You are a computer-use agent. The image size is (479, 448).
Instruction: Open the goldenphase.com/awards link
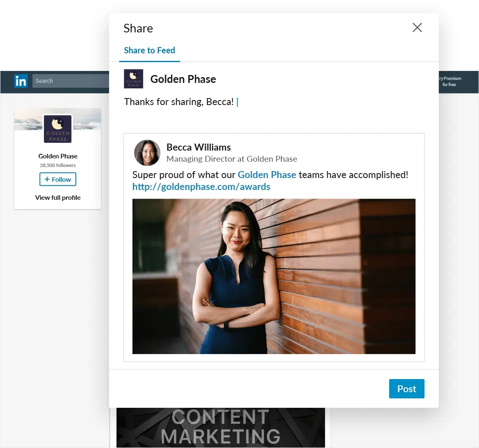[201, 187]
